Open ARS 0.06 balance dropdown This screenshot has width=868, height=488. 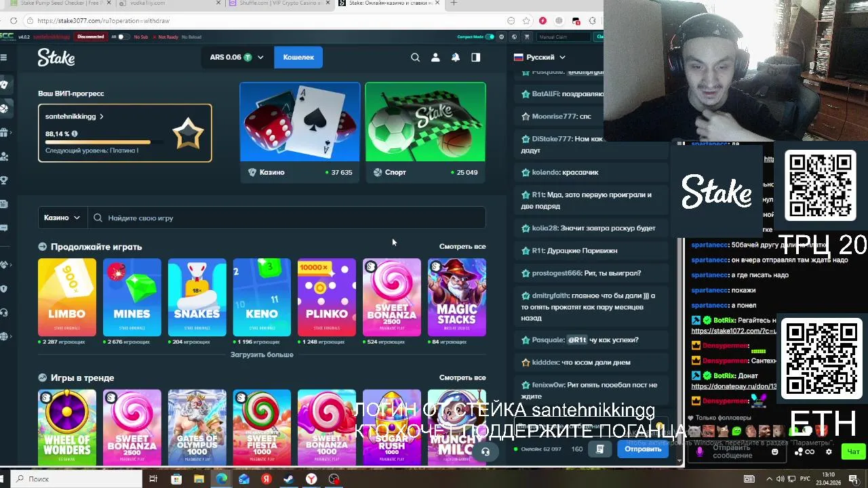click(x=236, y=58)
